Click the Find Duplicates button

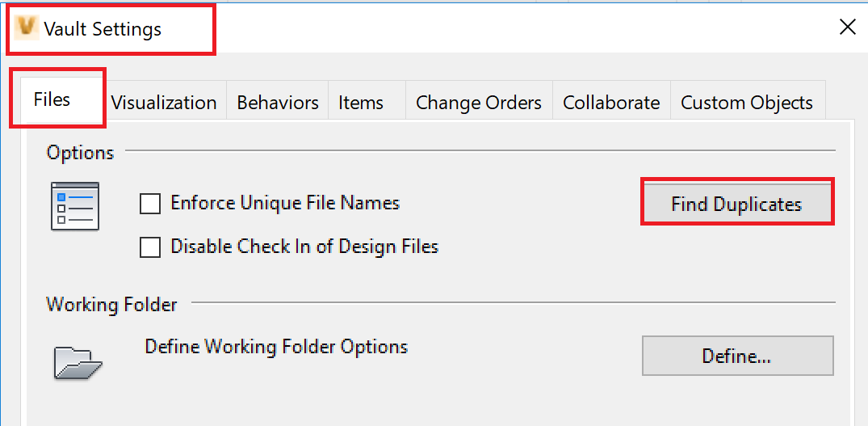tap(737, 204)
